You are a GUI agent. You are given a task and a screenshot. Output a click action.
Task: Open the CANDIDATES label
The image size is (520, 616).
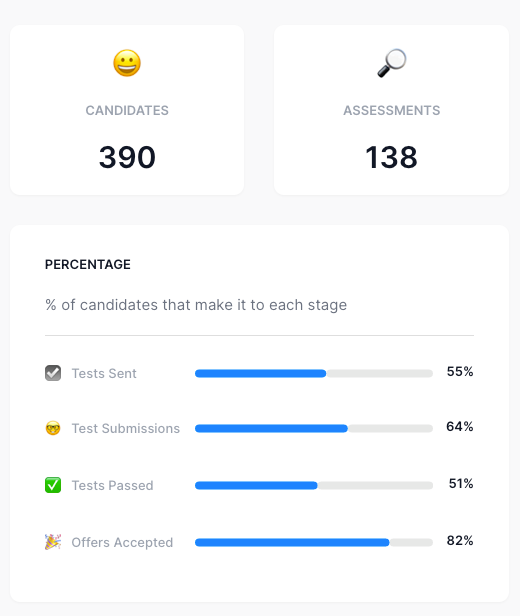point(127,110)
